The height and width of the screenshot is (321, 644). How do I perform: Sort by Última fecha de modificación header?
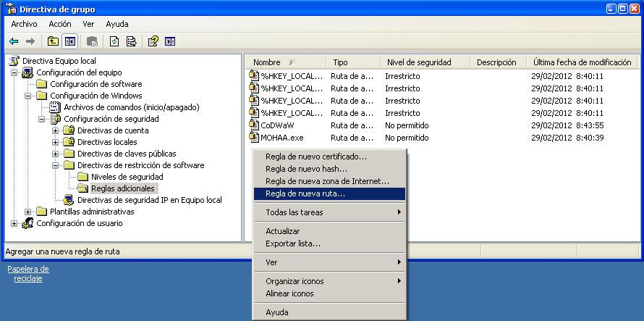coord(582,62)
